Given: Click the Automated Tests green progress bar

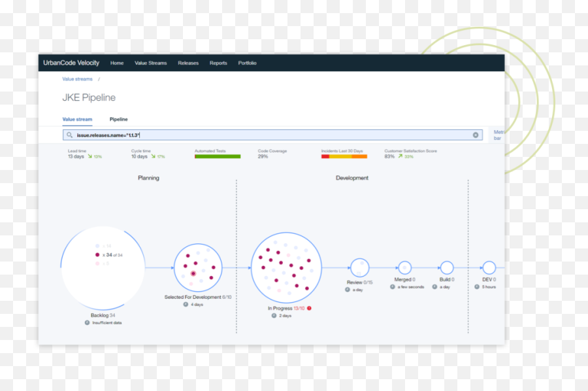Looking at the screenshot, I should pyautogui.click(x=218, y=156).
